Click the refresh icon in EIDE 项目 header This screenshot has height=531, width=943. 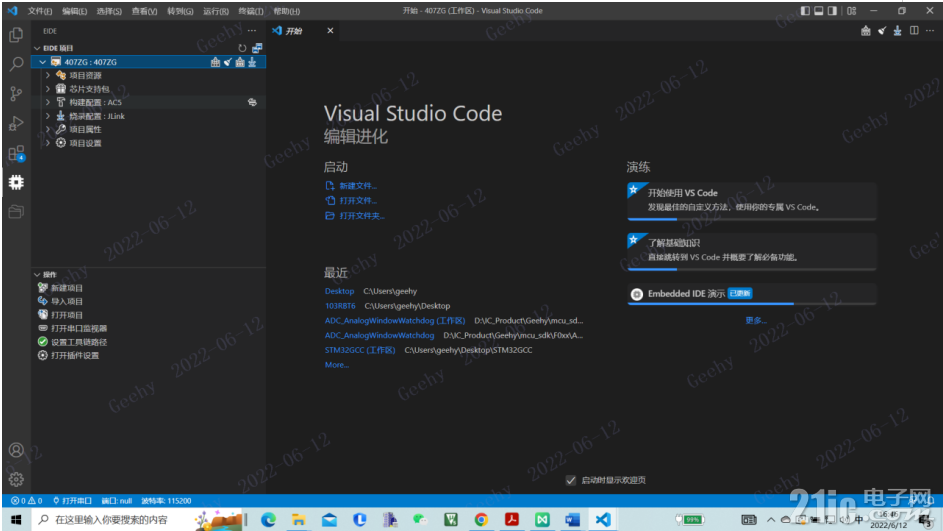(242, 48)
